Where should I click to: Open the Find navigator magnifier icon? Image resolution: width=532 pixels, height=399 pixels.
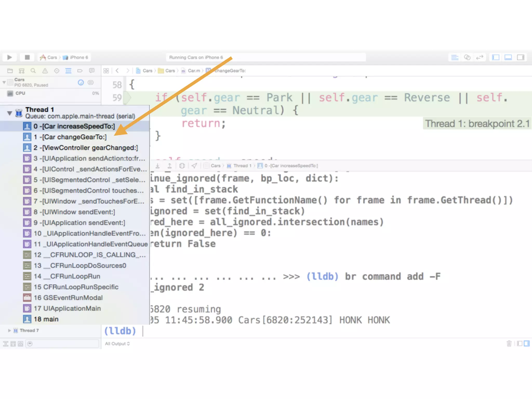(33, 71)
